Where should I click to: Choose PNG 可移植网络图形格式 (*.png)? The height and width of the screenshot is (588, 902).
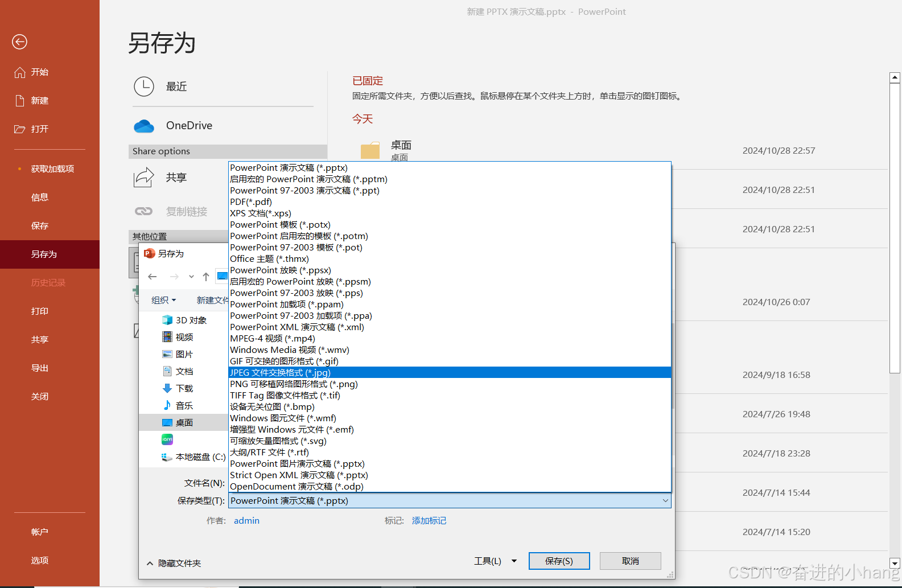(450, 384)
